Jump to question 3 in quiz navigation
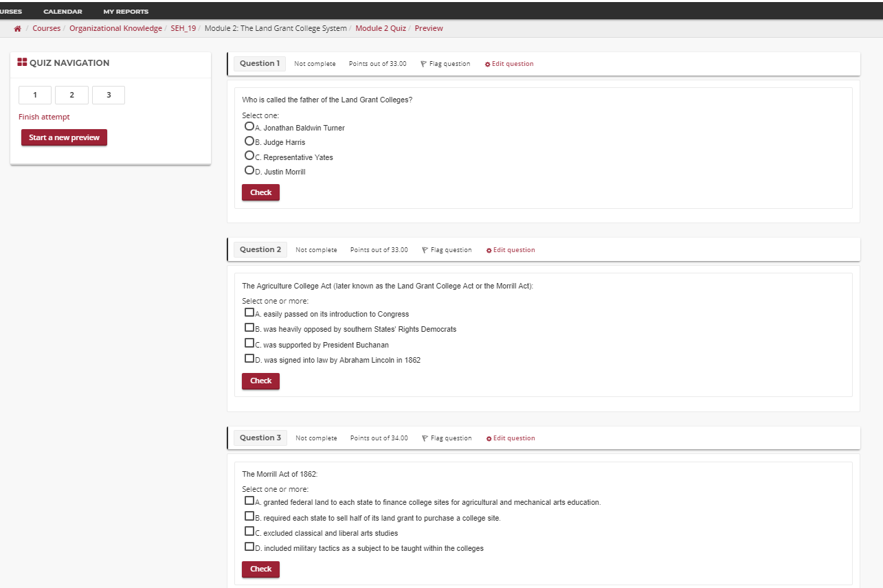This screenshot has width=883, height=588. tap(109, 95)
